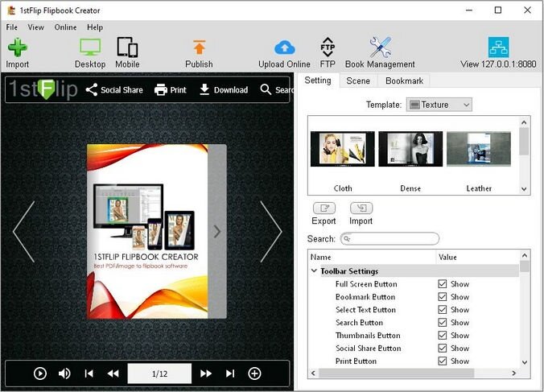Select the Setting tab
The width and height of the screenshot is (544, 392).
tap(318, 80)
